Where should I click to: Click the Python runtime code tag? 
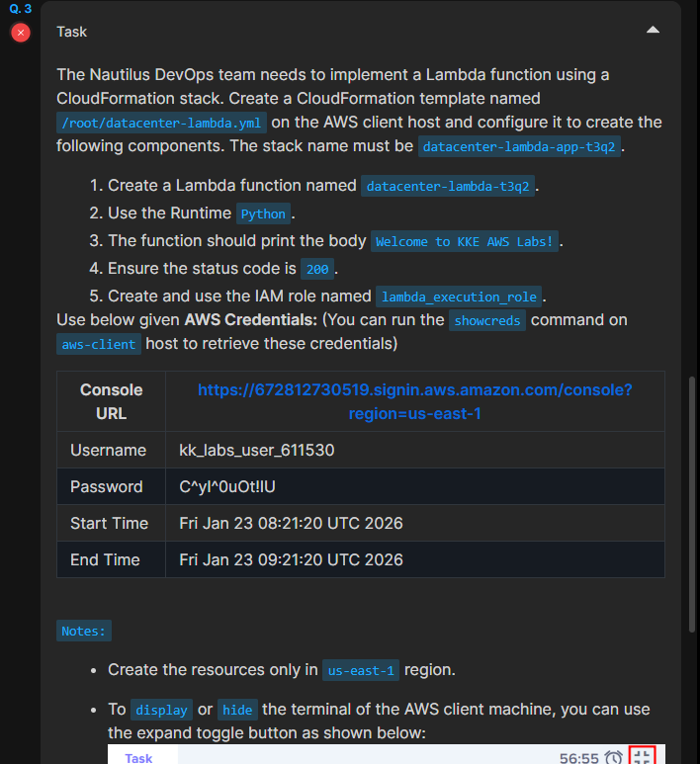coord(263,213)
